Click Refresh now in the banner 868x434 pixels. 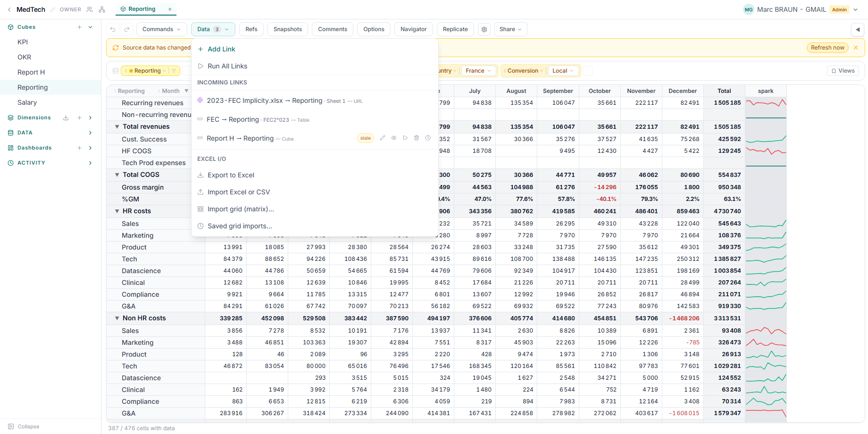[827, 48]
